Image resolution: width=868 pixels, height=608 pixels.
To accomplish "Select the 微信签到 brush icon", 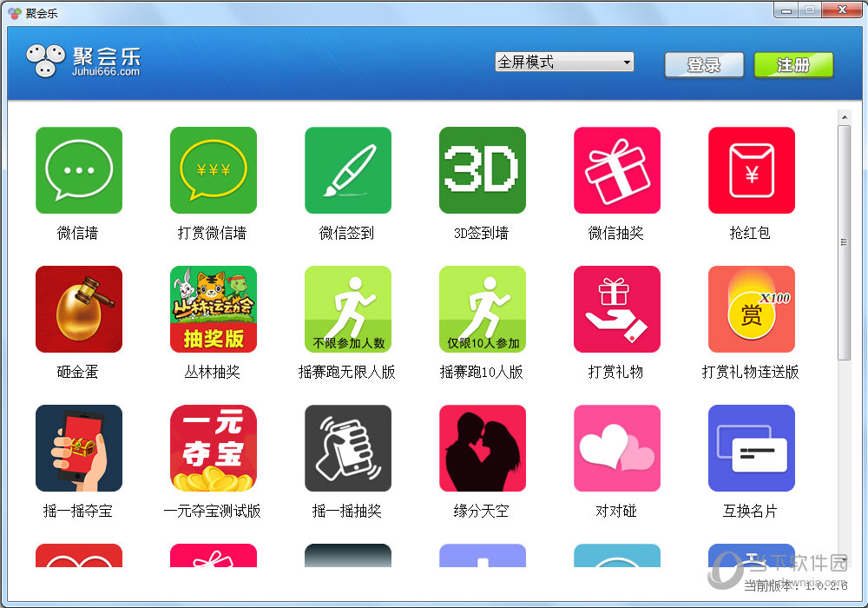I will [348, 170].
